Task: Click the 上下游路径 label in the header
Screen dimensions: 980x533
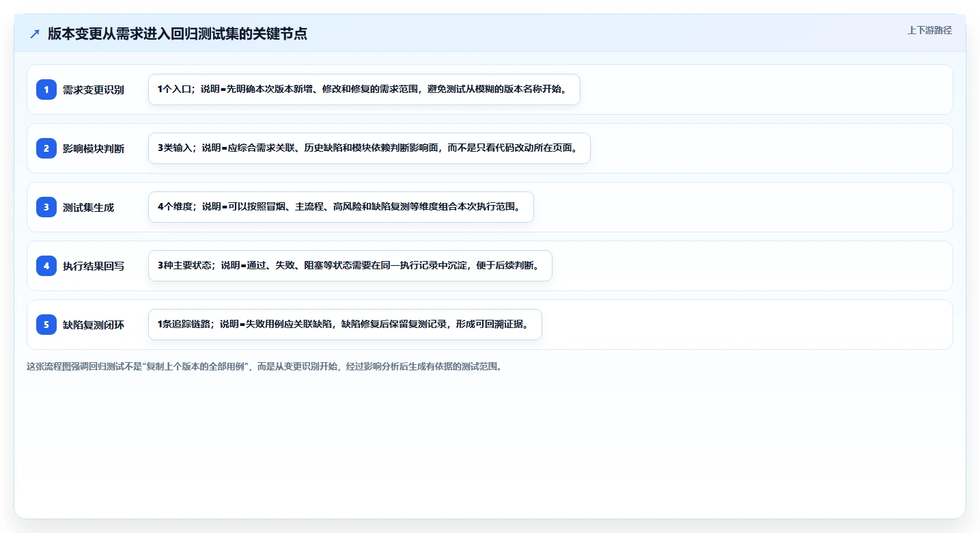Action: 929,30
